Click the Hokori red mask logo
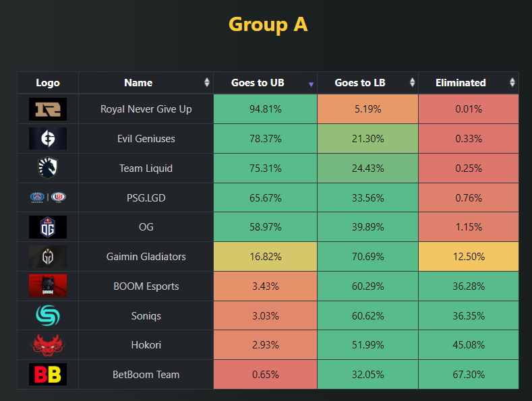The height and width of the screenshot is (401, 532). (48, 345)
